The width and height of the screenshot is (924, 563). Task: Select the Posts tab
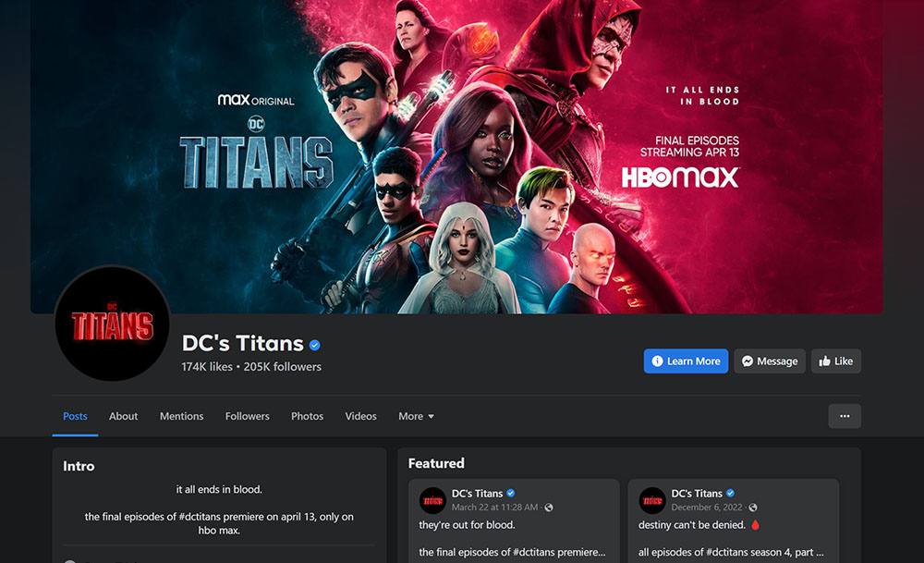point(75,416)
